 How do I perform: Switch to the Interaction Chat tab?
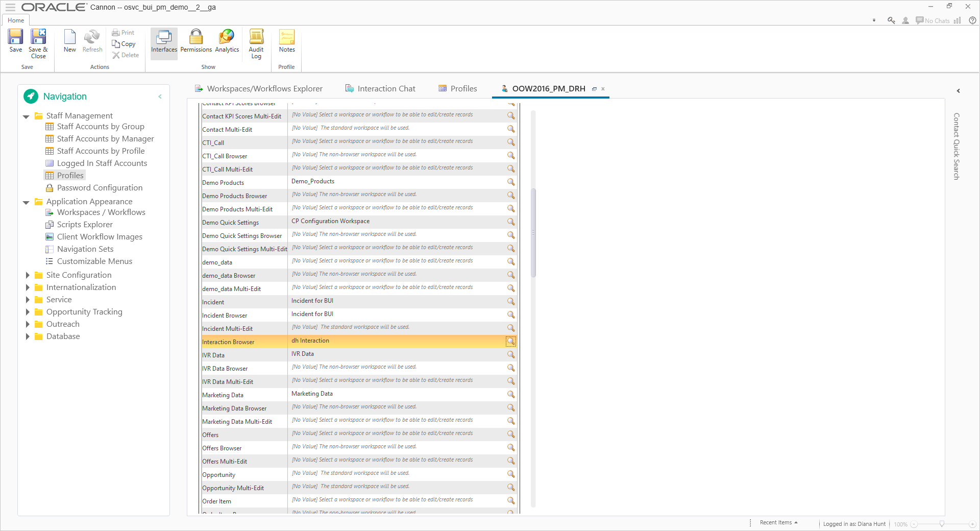coord(380,88)
